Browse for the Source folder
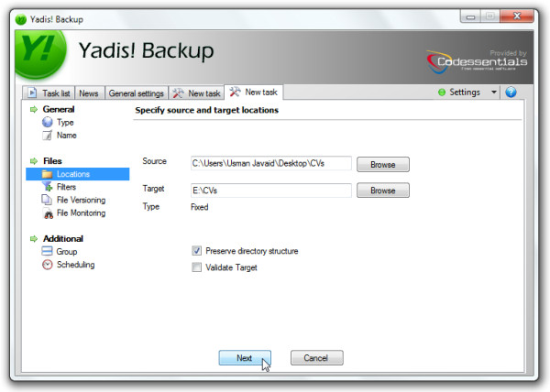Viewport: 550px width, 392px height. click(382, 164)
